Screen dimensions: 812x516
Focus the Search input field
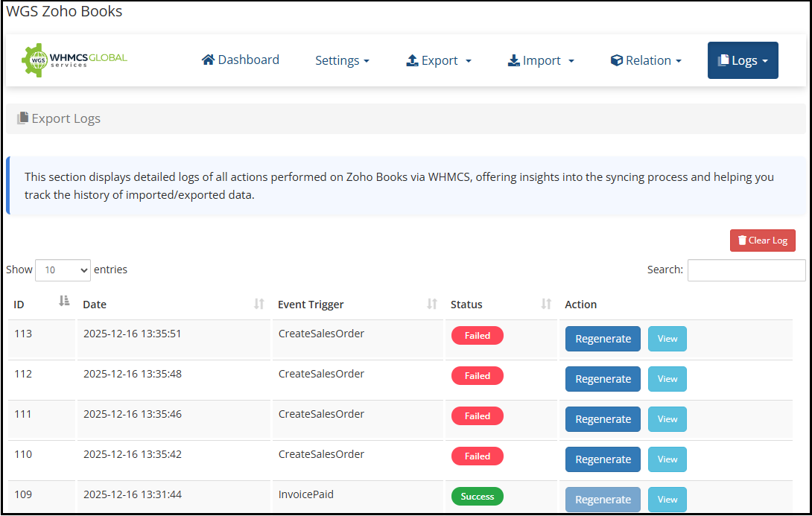tap(746, 270)
